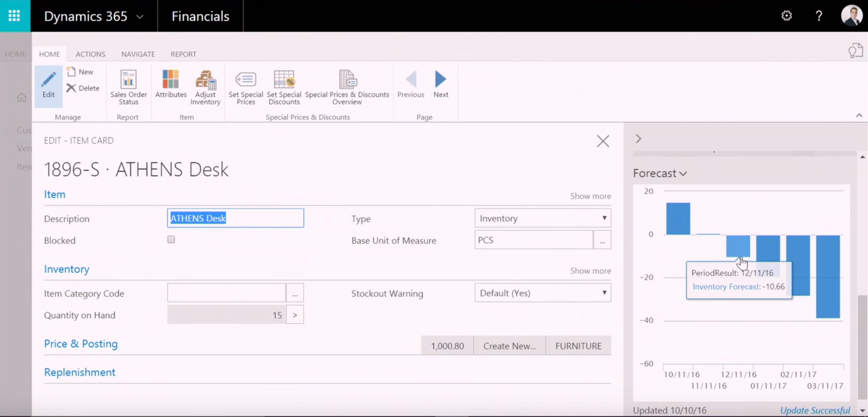Click the Item Category Code field

226,293
